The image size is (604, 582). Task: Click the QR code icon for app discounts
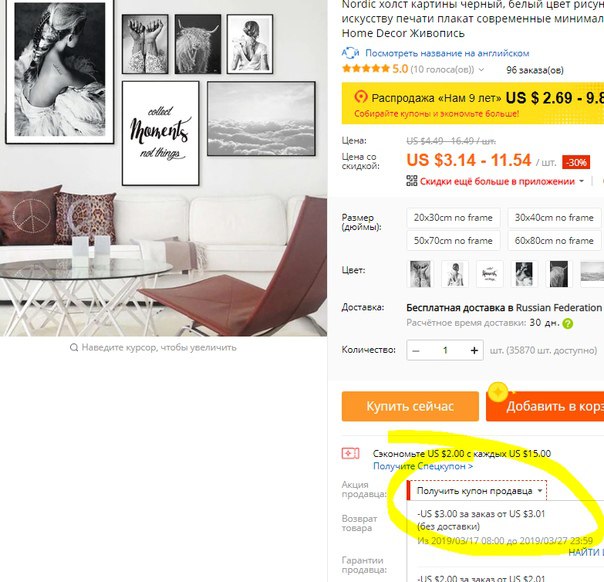[x=412, y=181]
